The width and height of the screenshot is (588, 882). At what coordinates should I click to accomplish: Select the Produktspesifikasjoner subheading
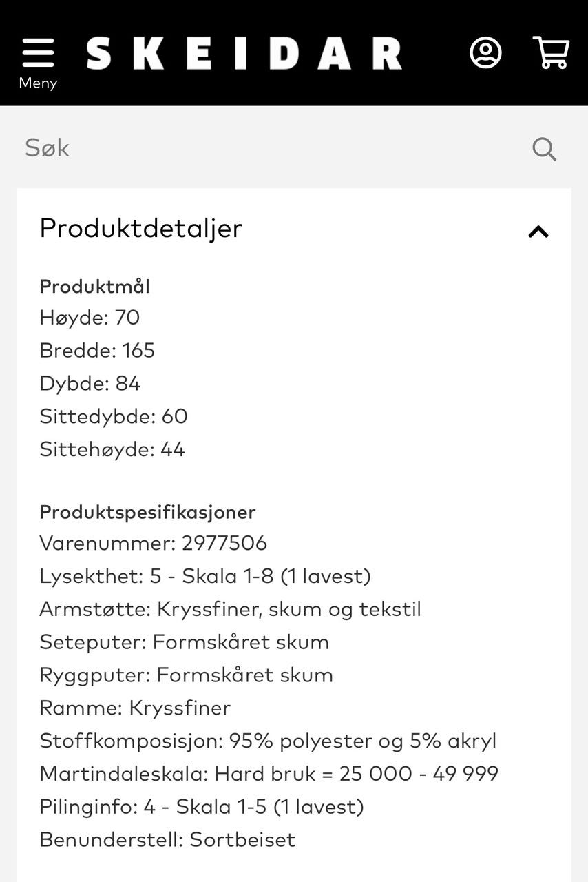point(147,512)
